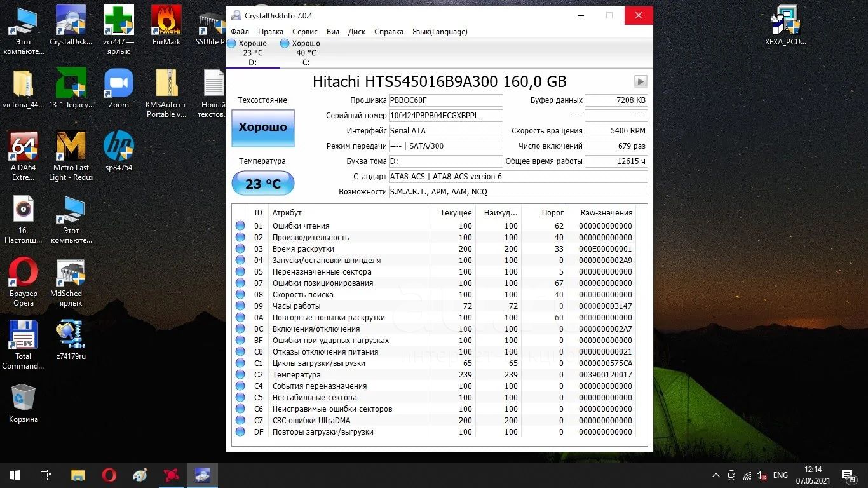Open Zoom desktop shortcut
868x488 pixels.
[119, 90]
